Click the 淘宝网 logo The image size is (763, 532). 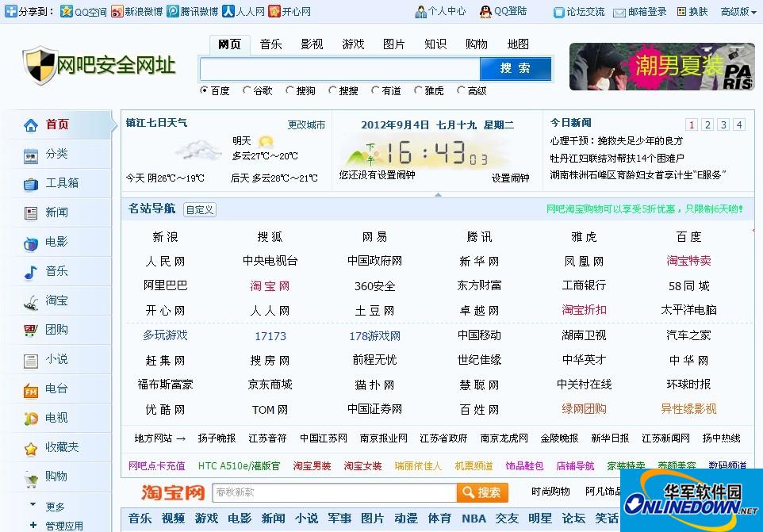click(173, 492)
